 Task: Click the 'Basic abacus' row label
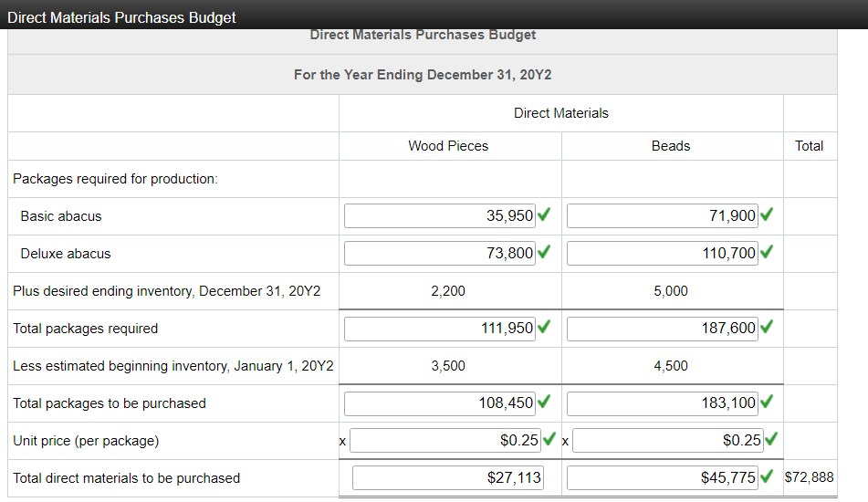coord(61,216)
